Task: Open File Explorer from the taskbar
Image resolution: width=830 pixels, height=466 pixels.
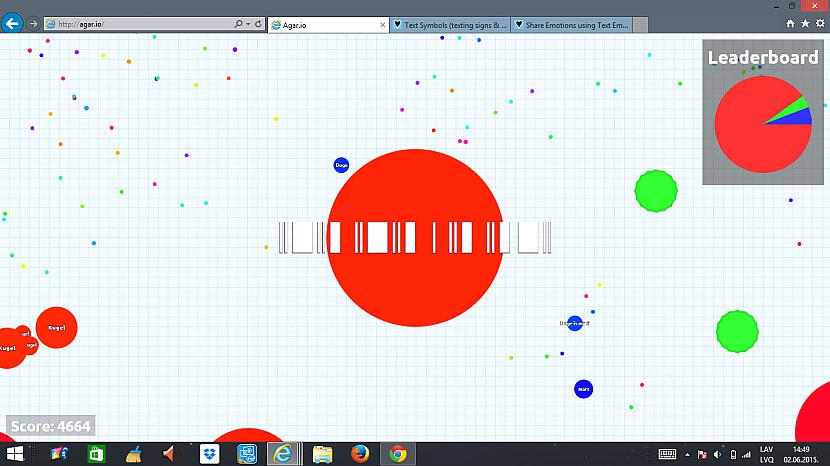Action: (x=322, y=454)
